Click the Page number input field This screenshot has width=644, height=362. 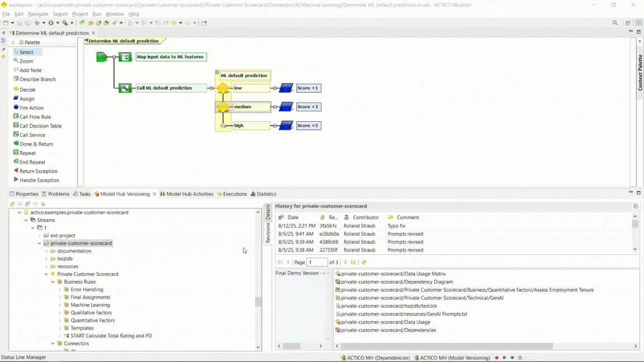click(x=317, y=262)
